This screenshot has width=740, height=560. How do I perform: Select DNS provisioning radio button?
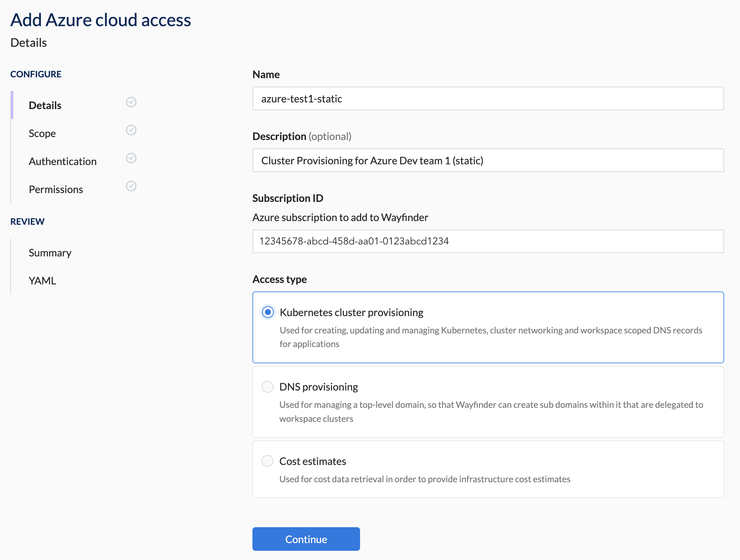[x=268, y=387]
